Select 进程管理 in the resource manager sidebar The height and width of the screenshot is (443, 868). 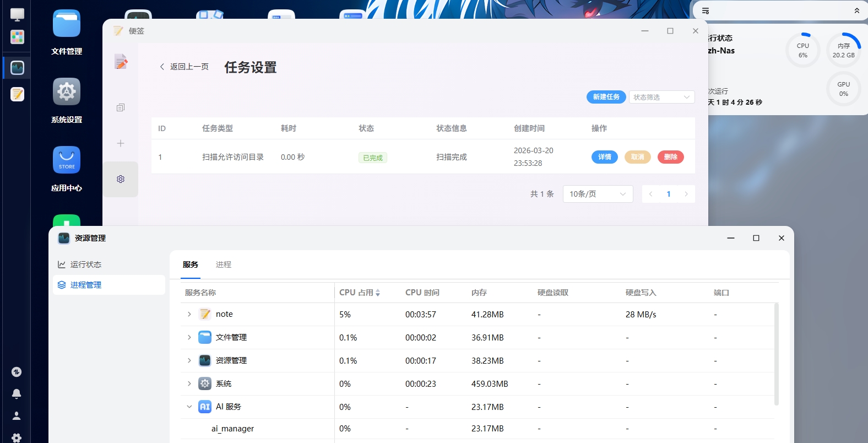109,285
